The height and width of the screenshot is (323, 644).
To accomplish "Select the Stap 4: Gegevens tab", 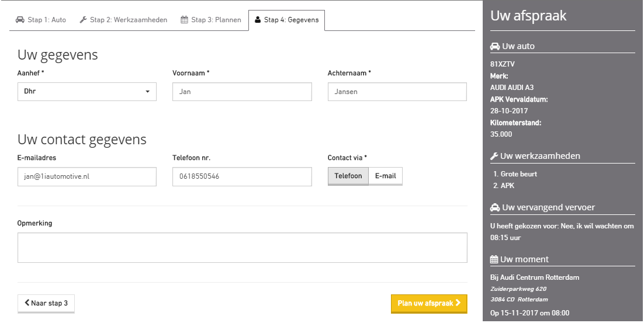I will click(287, 20).
